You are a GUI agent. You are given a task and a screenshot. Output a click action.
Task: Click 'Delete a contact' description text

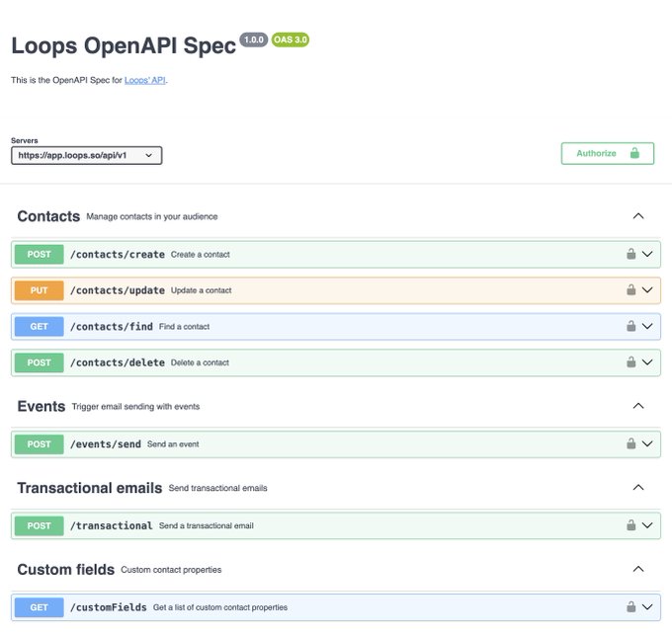[x=200, y=362]
